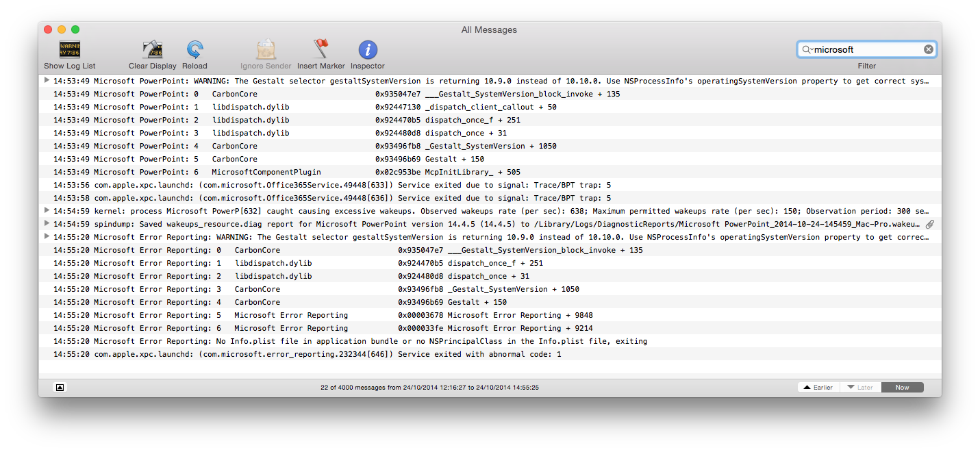Select the Office365Service.49448[636] launchd row

coord(490,198)
